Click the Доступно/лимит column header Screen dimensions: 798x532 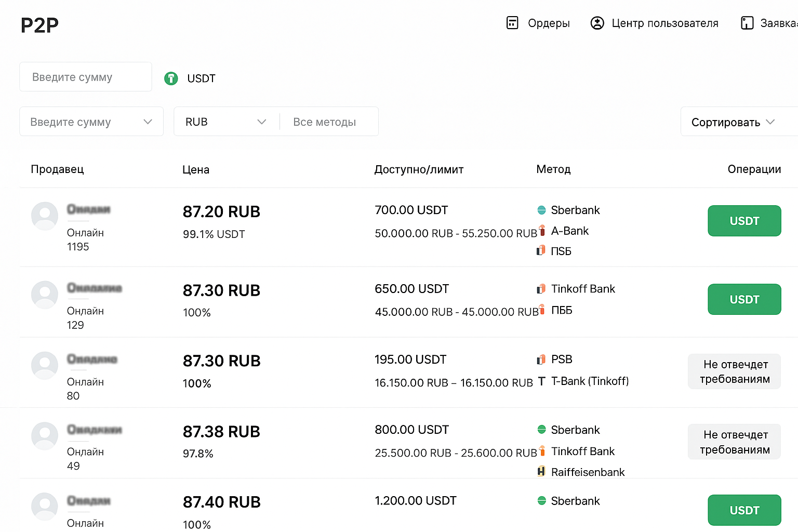(x=419, y=169)
